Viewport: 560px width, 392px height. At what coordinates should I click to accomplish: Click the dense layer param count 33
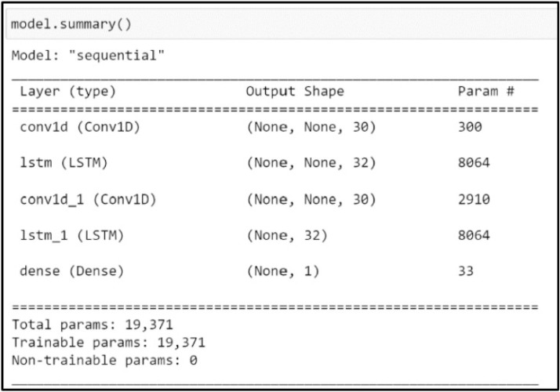(466, 271)
